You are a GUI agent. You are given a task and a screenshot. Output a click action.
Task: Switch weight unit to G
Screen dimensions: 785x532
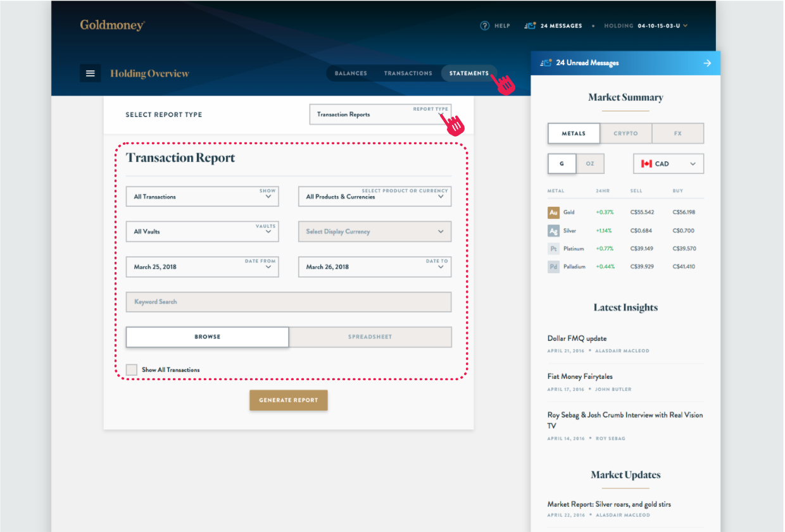point(562,164)
